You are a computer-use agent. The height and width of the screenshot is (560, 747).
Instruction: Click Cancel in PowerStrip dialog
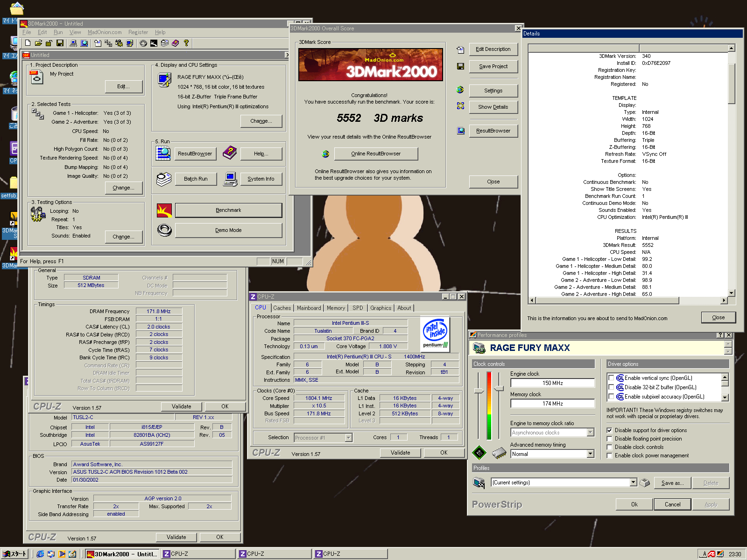[x=672, y=504]
